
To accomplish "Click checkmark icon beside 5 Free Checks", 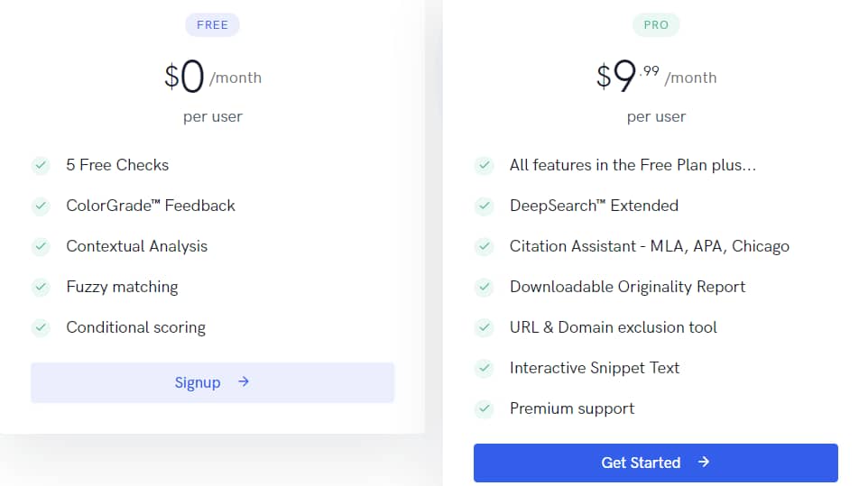I will point(41,165).
